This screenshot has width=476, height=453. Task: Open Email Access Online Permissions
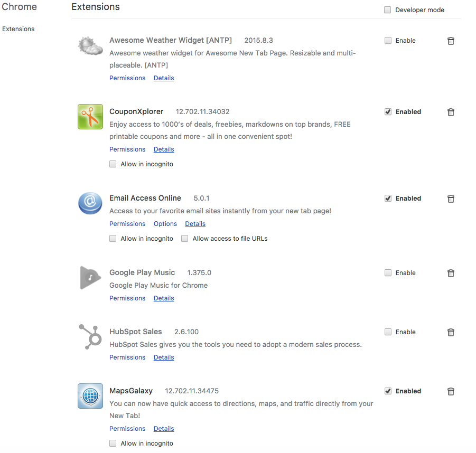[127, 224]
